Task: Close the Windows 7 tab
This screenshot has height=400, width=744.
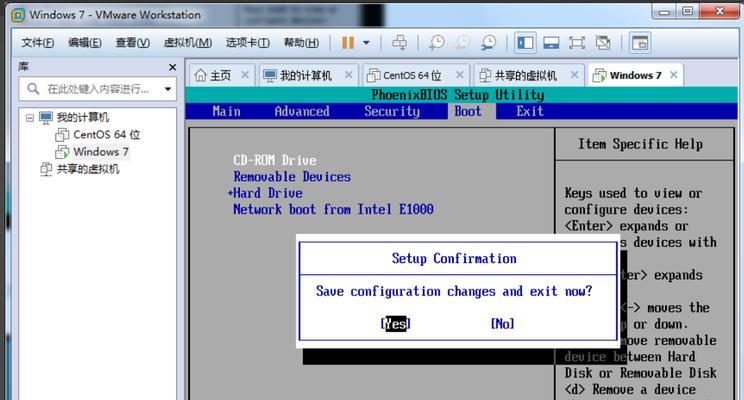Action: point(673,74)
